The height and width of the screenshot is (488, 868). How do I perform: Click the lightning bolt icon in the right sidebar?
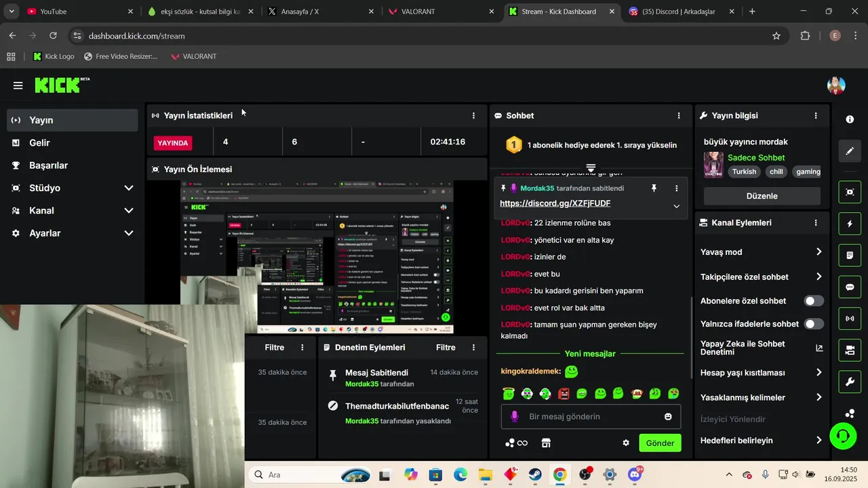850,224
